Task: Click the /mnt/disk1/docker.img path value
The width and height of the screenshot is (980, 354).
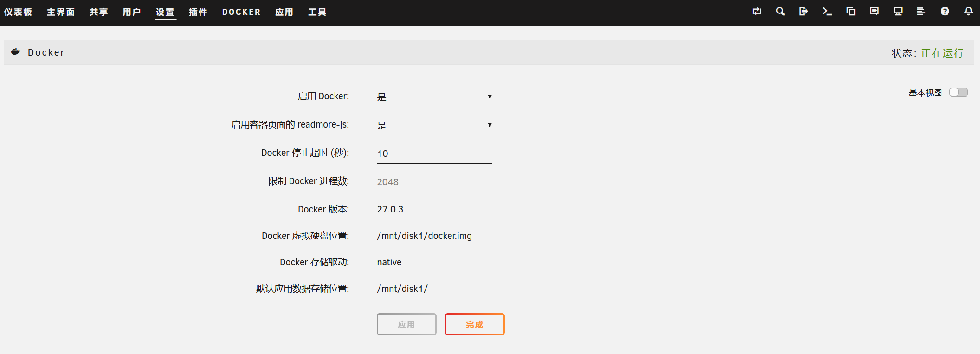Action: point(425,236)
